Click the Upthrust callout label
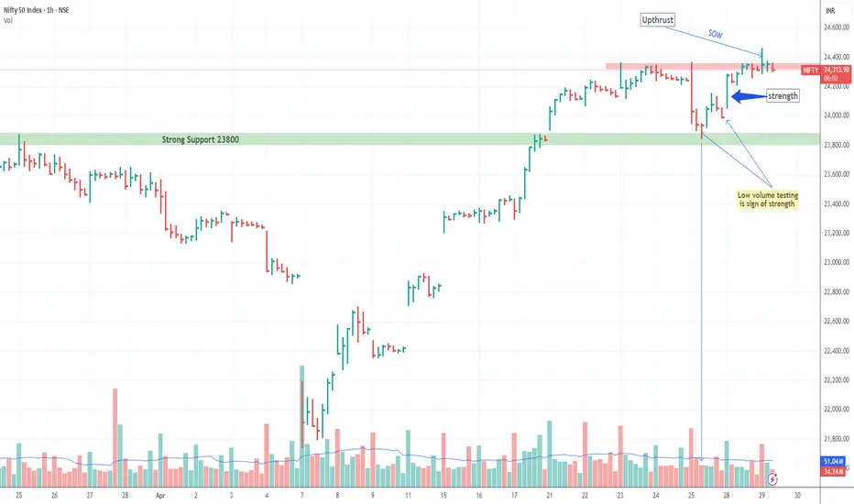Viewport: 854px width, 504px height. (x=657, y=20)
